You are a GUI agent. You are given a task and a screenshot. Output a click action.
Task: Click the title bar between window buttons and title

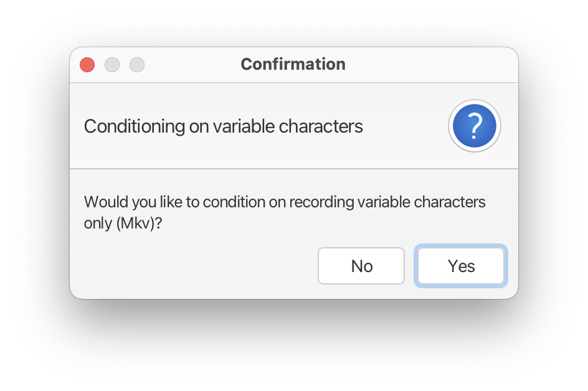(x=192, y=65)
